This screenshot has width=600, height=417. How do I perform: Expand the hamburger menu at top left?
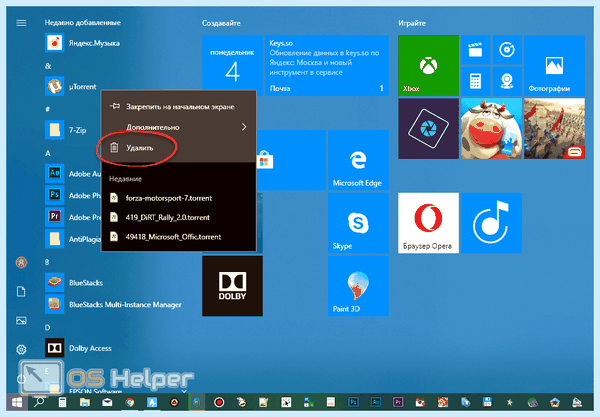(21, 23)
